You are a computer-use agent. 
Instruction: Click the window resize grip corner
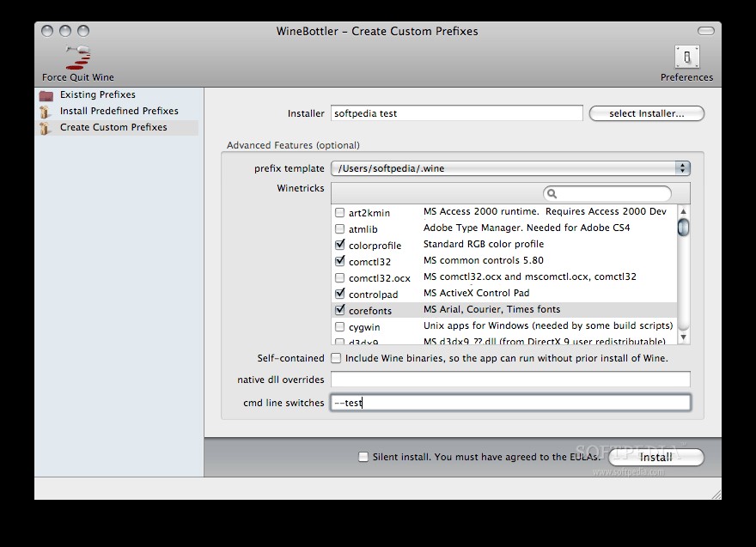[x=716, y=495]
